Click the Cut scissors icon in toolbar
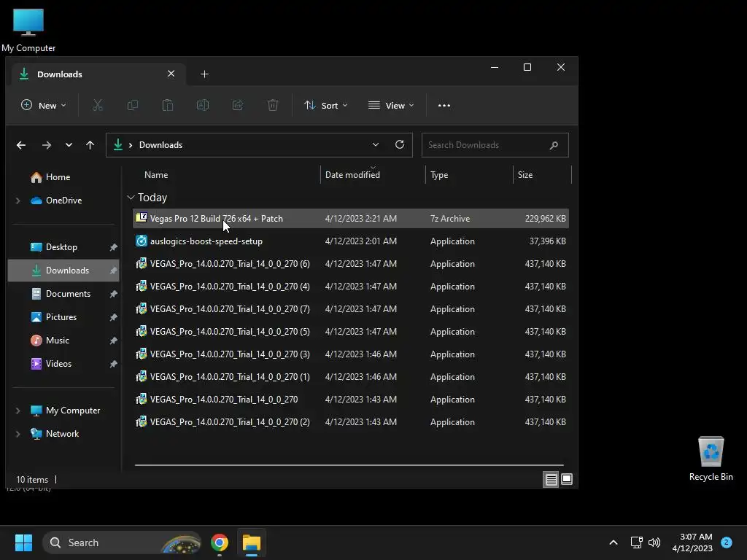 (x=98, y=105)
